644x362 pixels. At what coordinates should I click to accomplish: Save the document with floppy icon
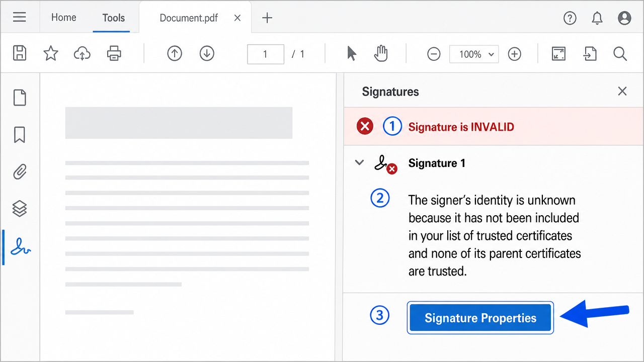(20, 53)
